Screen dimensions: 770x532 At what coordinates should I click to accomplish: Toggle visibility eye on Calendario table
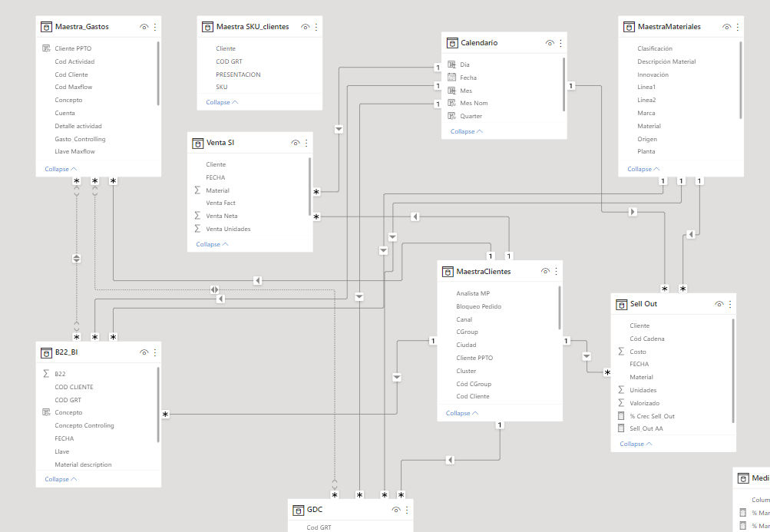pyautogui.click(x=550, y=43)
